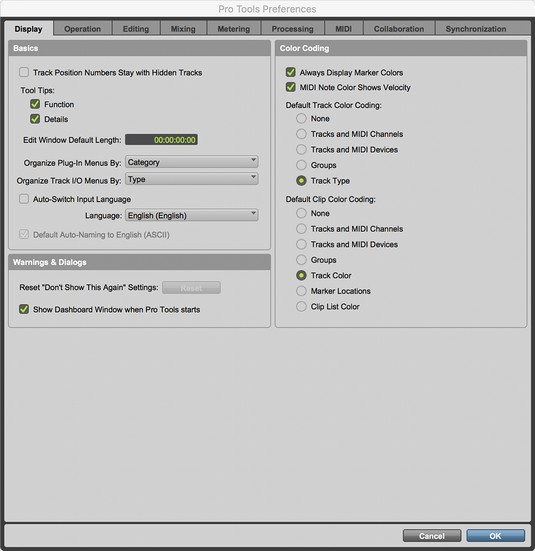Select Tracks and MIDI Devices for clip color coding
This screenshot has width=535, height=551.
[x=301, y=244]
